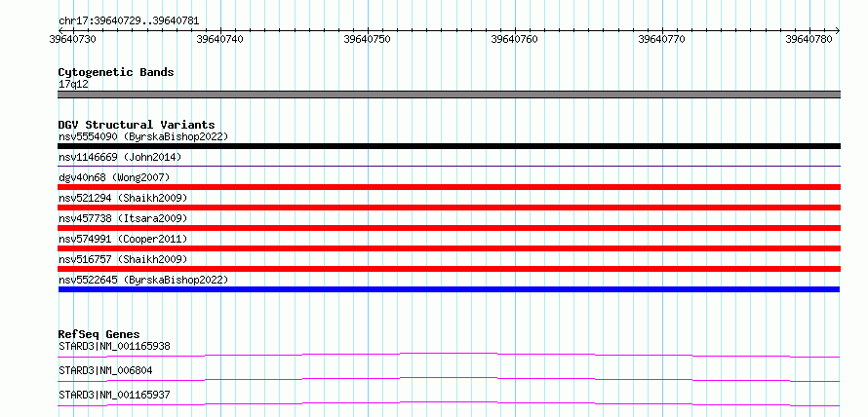The width and height of the screenshot is (868, 417).
Task: Click the Cytogenetic Bands track title
Action: pyautogui.click(x=116, y=72)
